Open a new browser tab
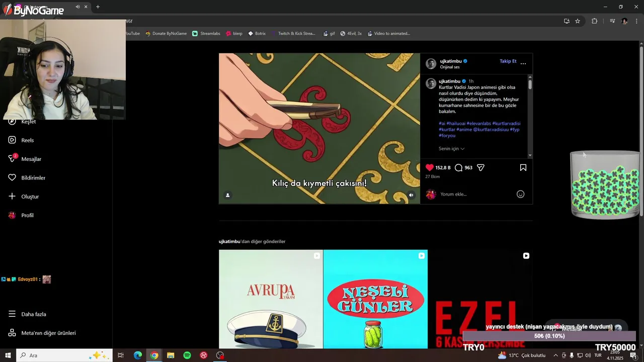The image size is (644, 362). 98,7
